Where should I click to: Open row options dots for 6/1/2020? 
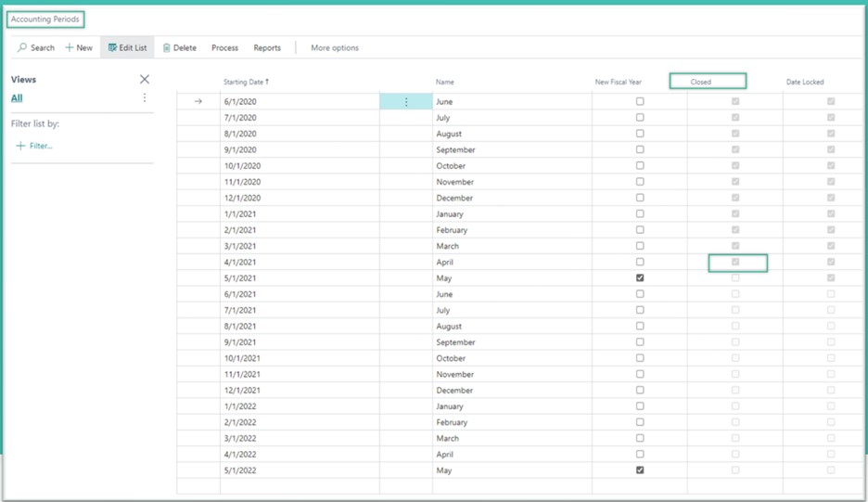[x=406, y=101]
